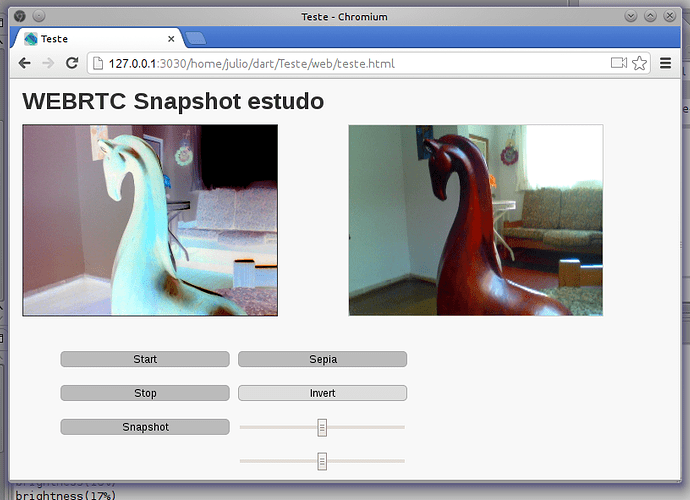This screenshot has width=690, height=500.
Task: Click the page document icon before the URL
Action: coord(98,63)
